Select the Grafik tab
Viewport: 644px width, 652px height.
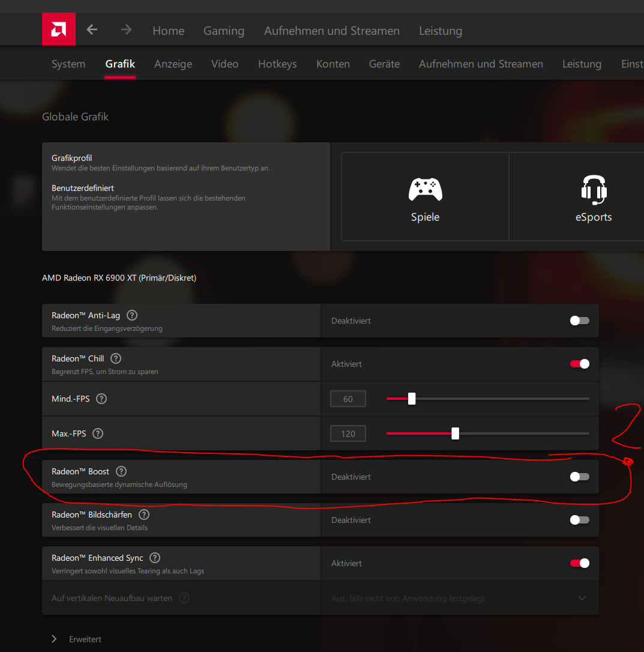[x=120, y=64]
